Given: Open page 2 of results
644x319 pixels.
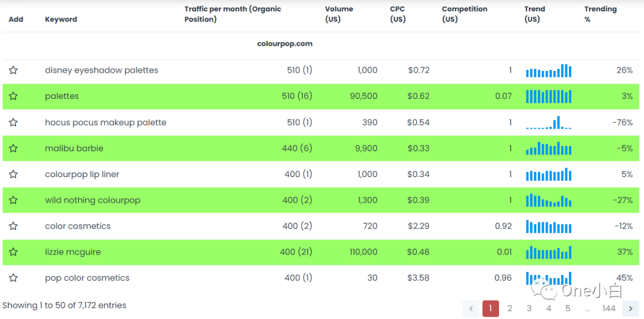Looking at the screenshot, I should (x=510, y=309).
